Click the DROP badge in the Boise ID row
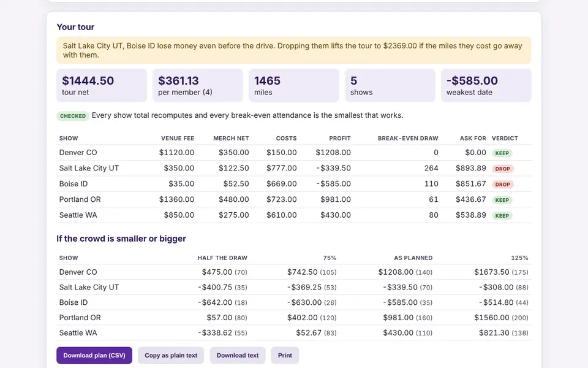Image resolution: width=588 pixels, height=368 pixels. pyautogui.click(x=502, y=185)
